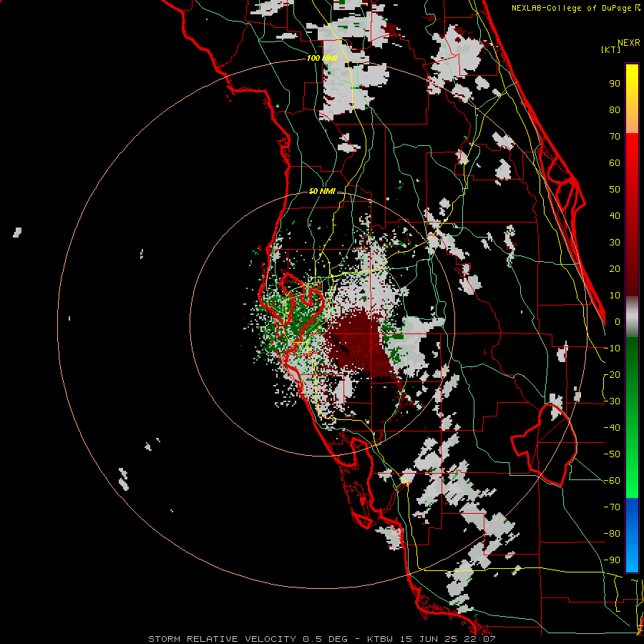
Task: Click the 100 NMI range ring label
Action: [322, 58]
